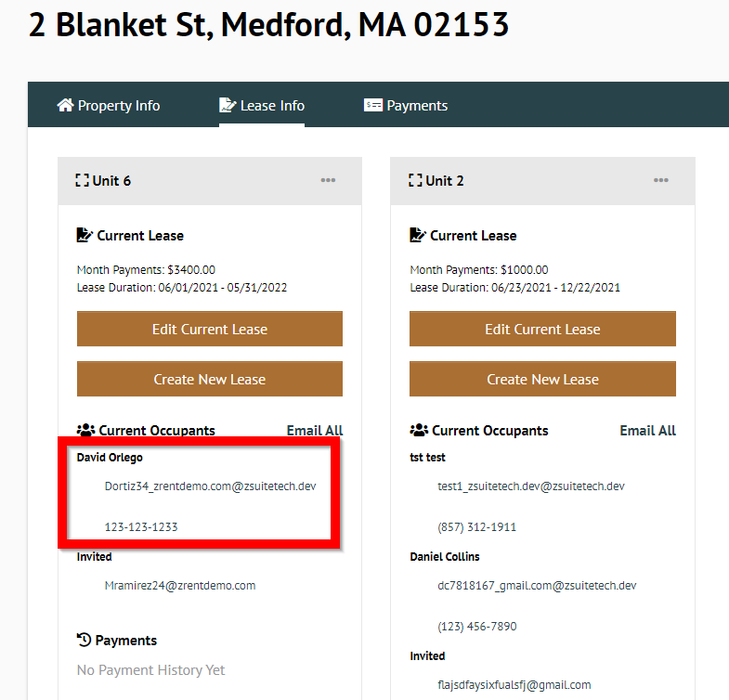The width and height of the screenshot is (729, 700).
Task: Email All occupants of Unit 2
Action: tap(647, 431)
